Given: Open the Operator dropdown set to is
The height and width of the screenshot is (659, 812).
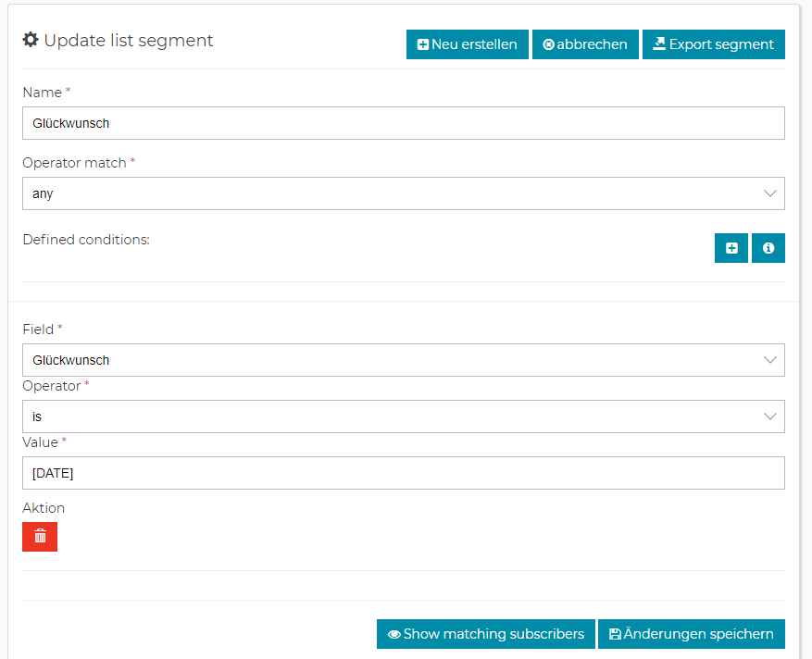Looking at the screenshot, I should click(x=403, y=417).
